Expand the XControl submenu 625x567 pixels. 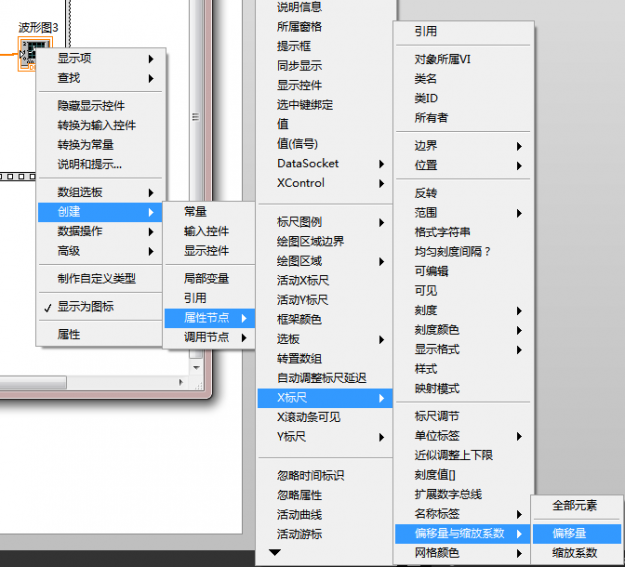coord(326,183)
